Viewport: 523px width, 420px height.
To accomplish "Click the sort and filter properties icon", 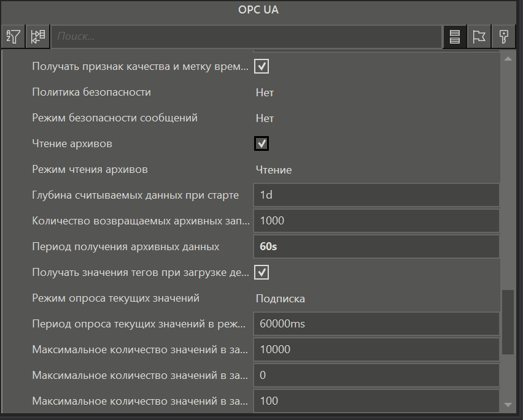I will (14, 37).
